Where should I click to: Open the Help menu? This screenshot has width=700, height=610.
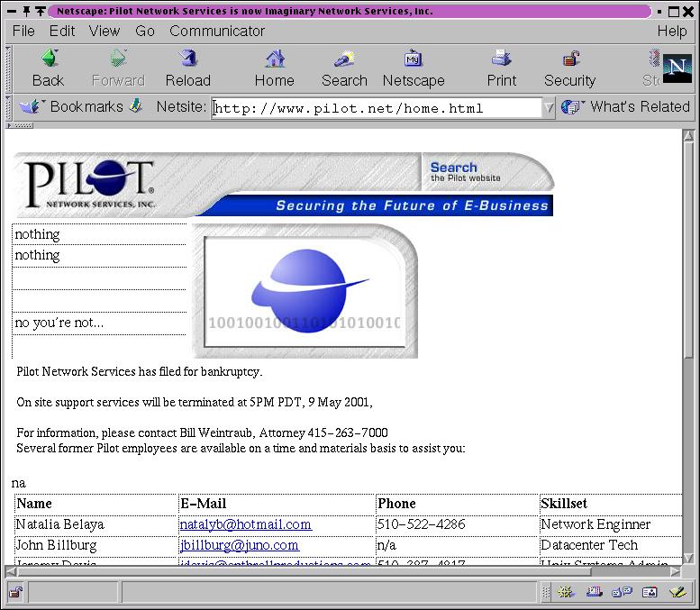(672, 31)
